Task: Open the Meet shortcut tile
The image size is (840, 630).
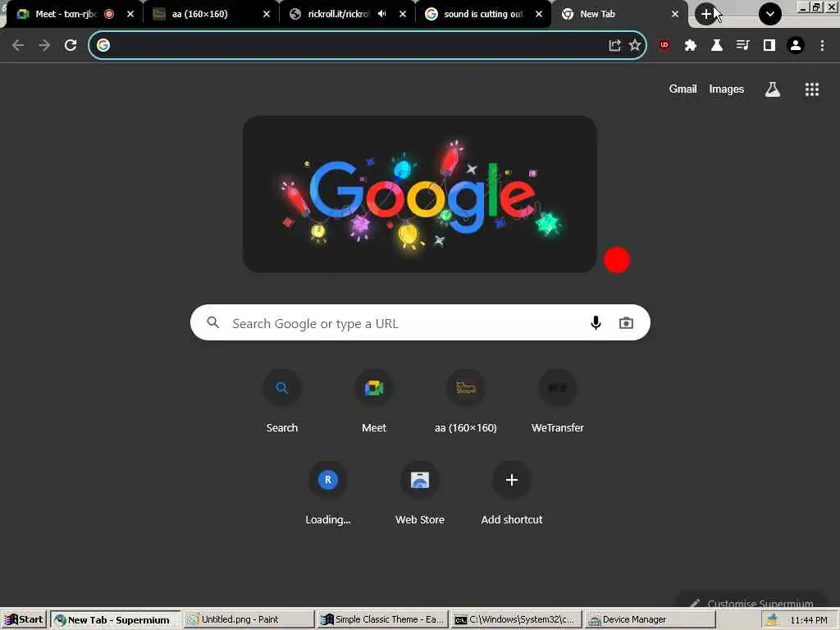Action: [374, 400]
